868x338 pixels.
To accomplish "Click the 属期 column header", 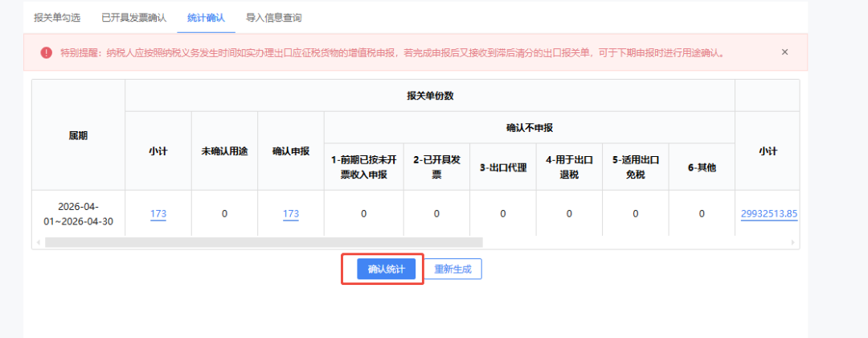I will pos(78,135).
